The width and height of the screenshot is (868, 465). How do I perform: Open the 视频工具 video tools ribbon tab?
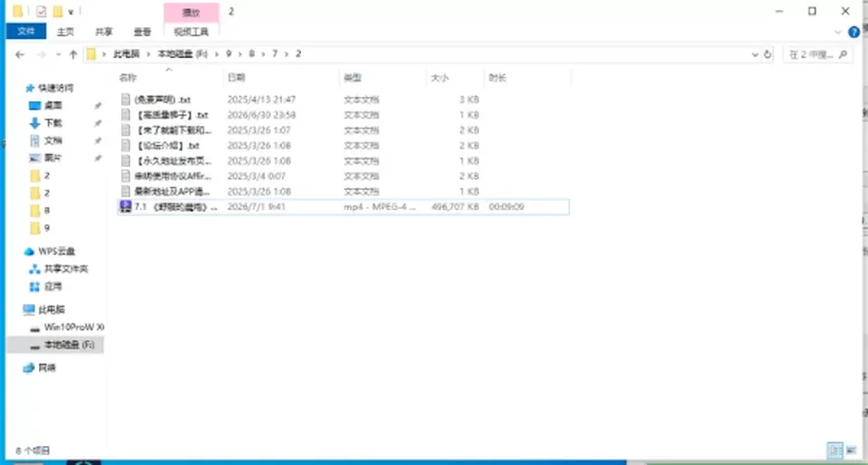pos(191,32)
